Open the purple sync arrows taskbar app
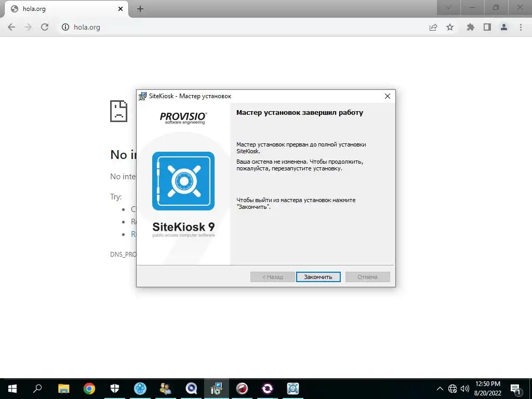 pos(268,389)
